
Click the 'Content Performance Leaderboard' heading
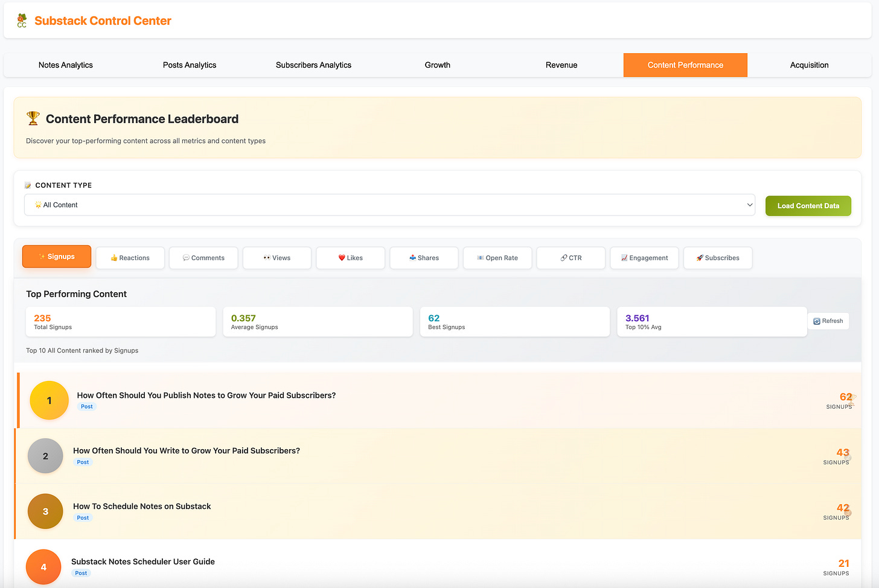pyautogui.click(x=142, y=119)
